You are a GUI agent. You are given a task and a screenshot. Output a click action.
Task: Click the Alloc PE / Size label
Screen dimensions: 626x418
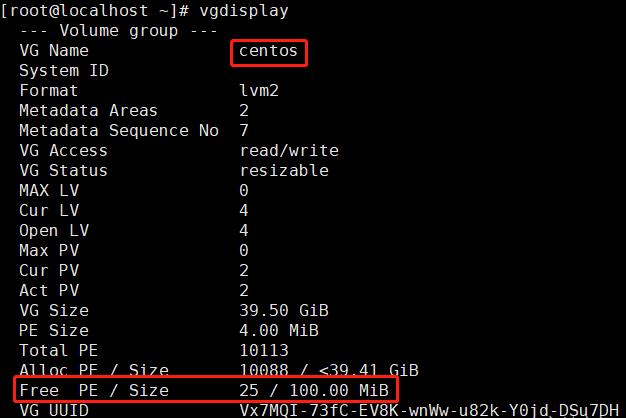click(x=94, y=369)
